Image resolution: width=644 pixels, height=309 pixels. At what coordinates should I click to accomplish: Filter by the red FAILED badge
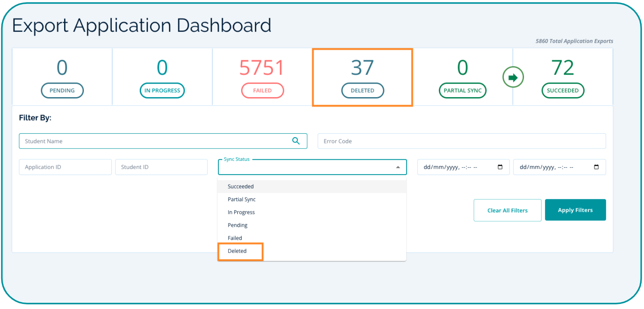click(x=262, y=91)
